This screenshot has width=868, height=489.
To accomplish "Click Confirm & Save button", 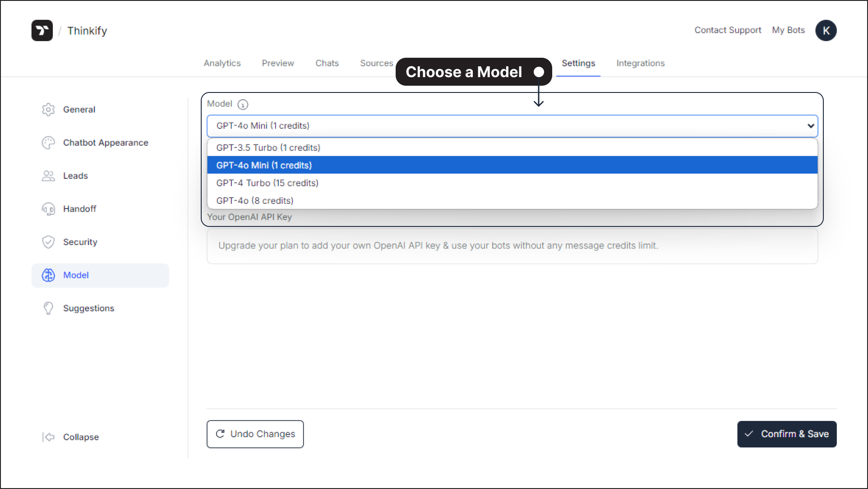I will pos(786,434).
